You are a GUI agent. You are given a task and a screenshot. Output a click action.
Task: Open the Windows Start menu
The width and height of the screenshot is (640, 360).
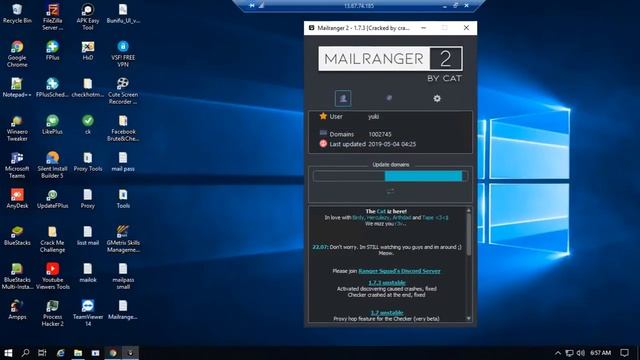coord(8,353)
